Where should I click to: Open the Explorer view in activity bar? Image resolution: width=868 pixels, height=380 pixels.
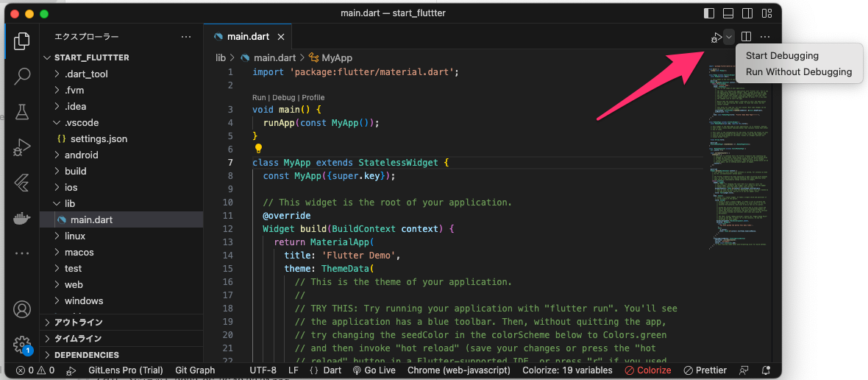[x=21, y=41]
